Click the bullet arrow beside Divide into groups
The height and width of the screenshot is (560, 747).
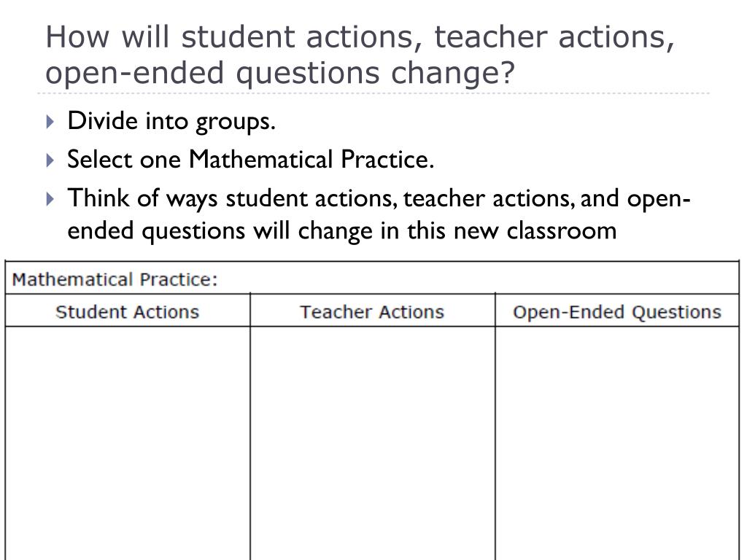(51, 122)
